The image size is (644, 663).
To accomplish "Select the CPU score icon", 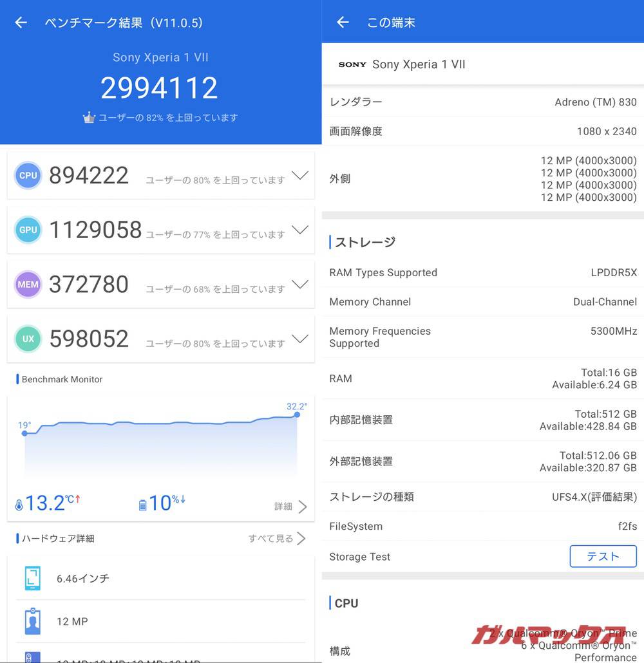I will tap(27, 175).
